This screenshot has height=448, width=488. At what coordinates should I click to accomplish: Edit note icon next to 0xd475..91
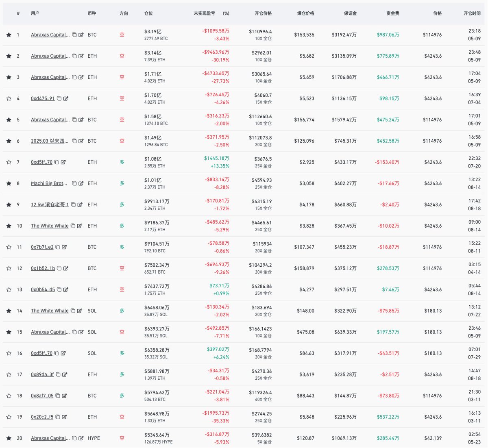point(65,98)
